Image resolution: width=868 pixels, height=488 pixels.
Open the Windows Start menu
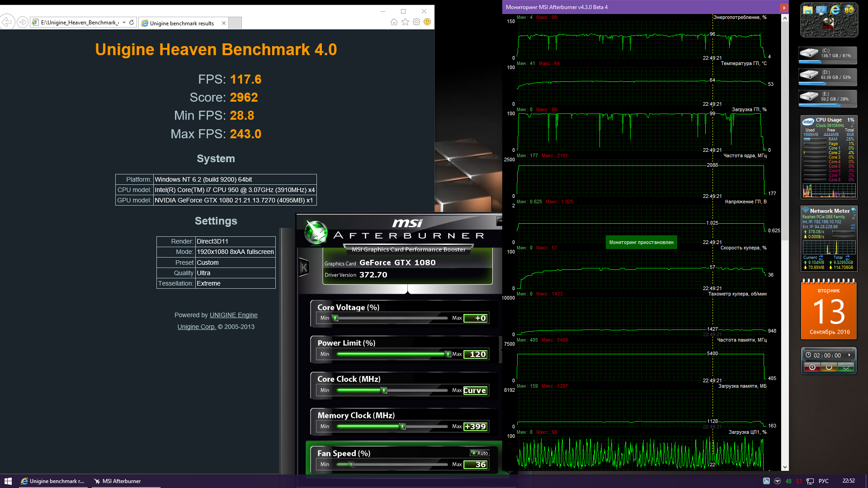pos(8,481)
